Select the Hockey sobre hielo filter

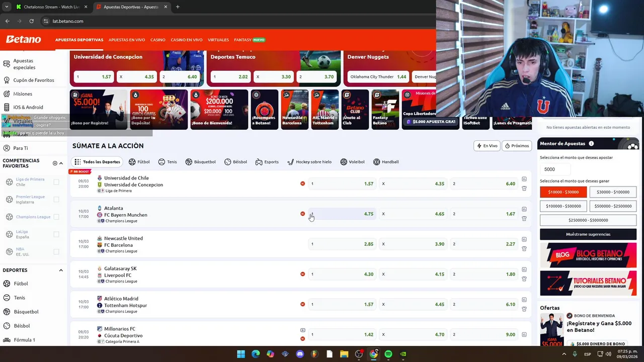click(x=309, y=162)
